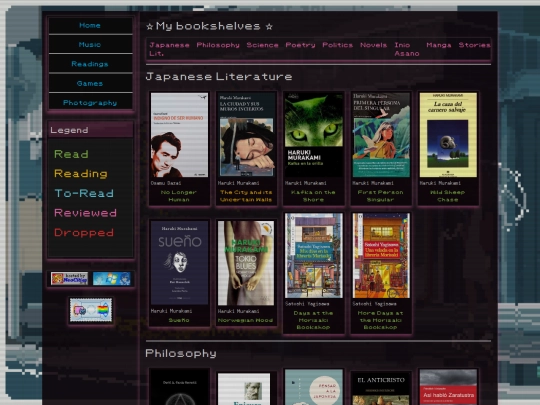Image resolution: width=540 pixels, height=405 pixels.
Task: Open the Readings page
Action: (90, 64)
